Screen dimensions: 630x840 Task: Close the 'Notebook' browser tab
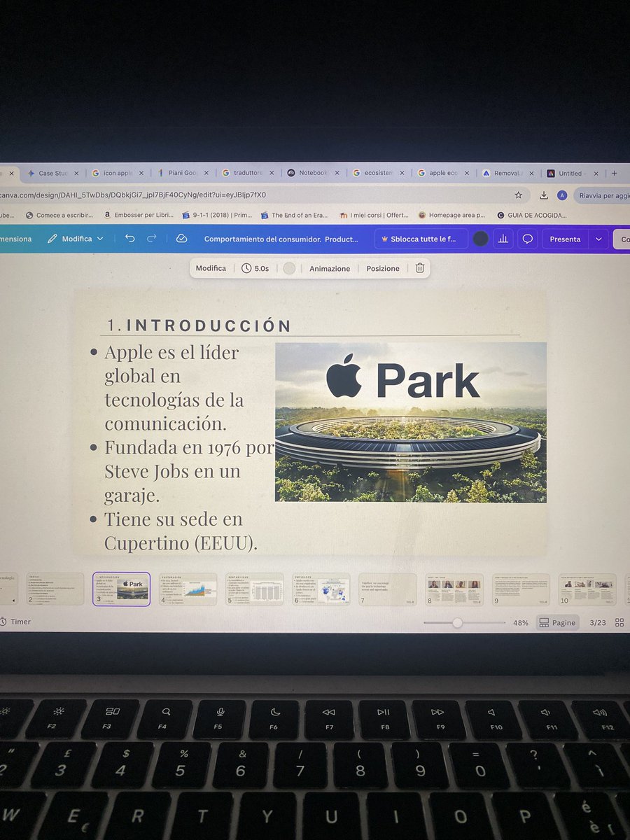337,173
